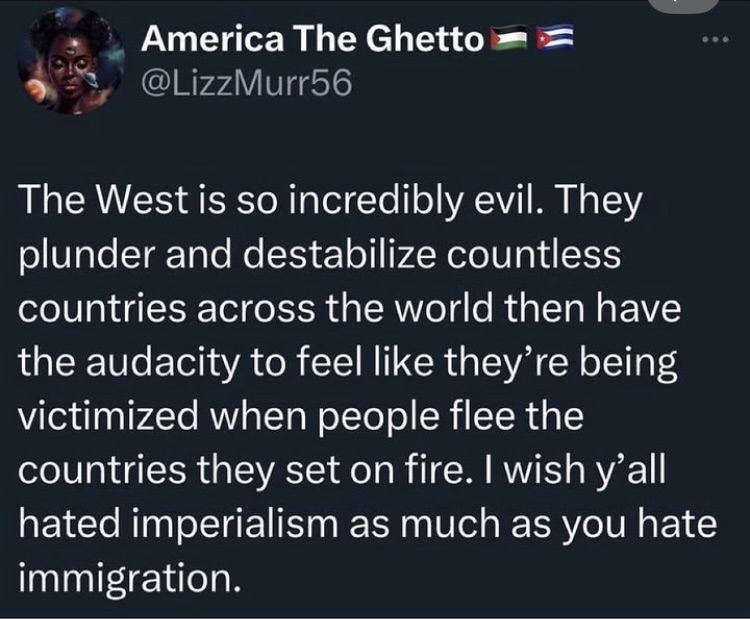Open the America The Ghetto display name
This screenshot has width=750, height=619.
(x=312, y=40)
